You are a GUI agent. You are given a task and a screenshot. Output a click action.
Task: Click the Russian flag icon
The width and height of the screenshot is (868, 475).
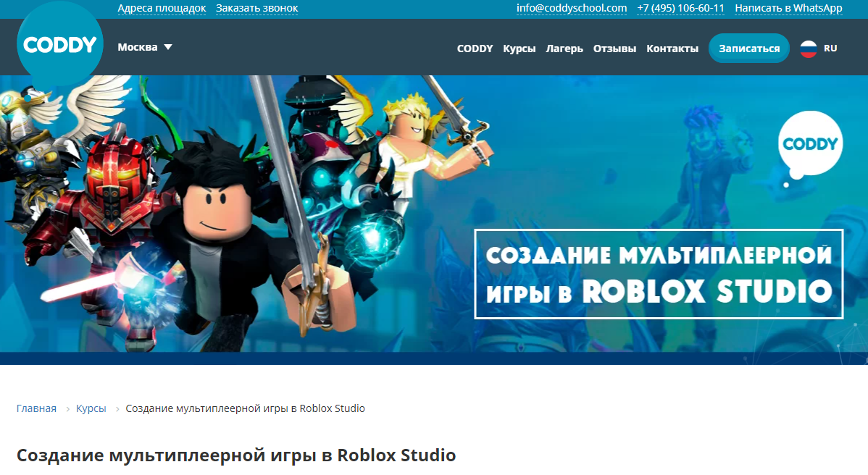808,49
